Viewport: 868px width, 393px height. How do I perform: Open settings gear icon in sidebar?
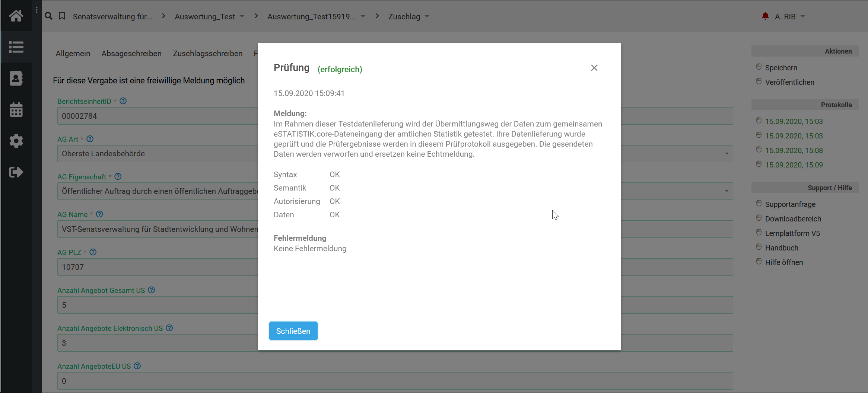click(x=16, y=141)
